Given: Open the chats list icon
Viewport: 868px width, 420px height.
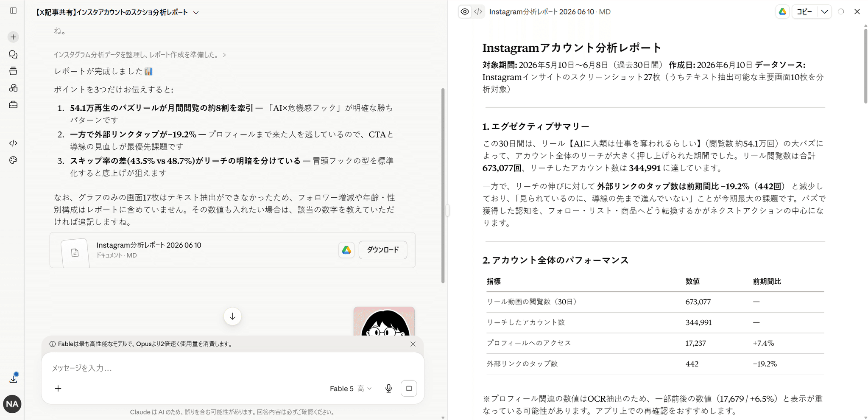Looking at the screenshot, I should [13, 54].
